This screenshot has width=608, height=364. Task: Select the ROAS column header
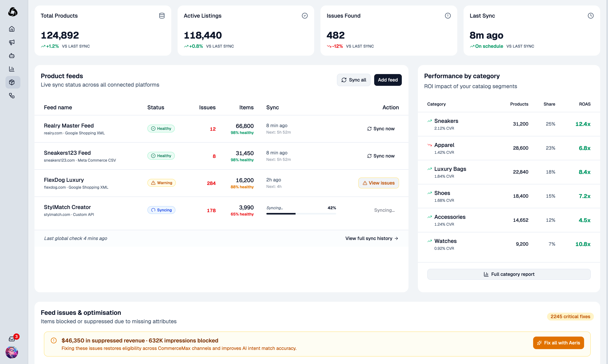pyautogui.click(x=585, y=104)
